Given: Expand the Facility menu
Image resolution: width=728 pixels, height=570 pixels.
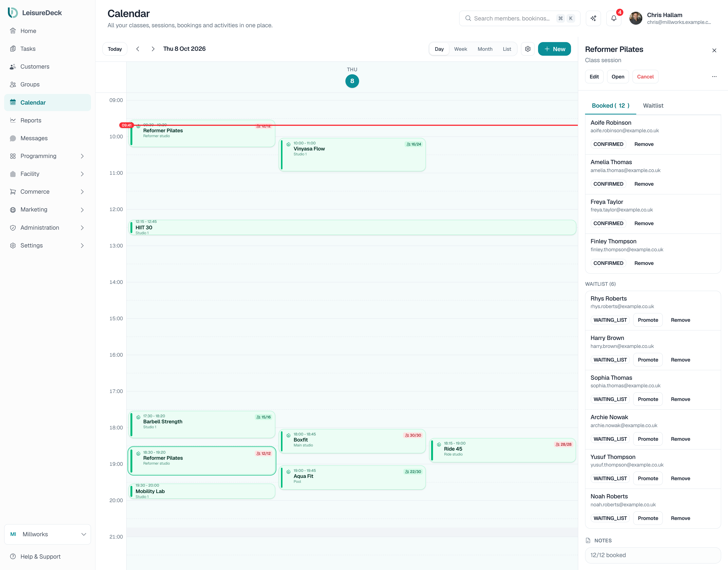Looking at the screenshot, I should click(47, 174).
